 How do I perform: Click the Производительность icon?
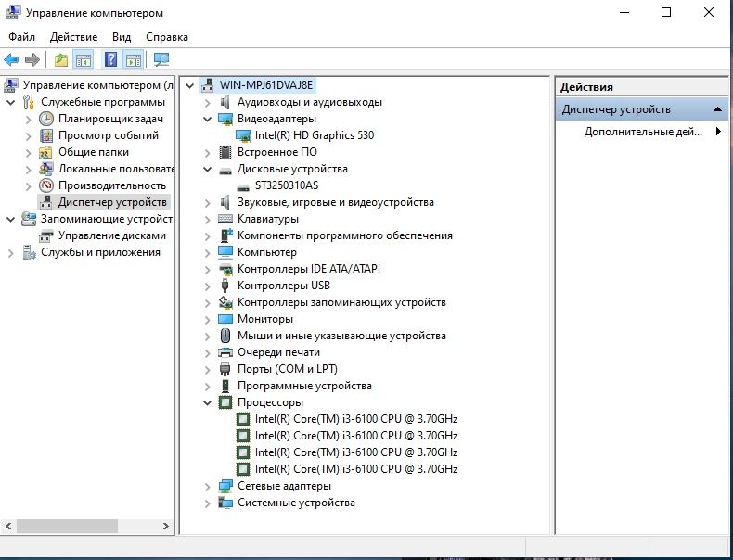click(x=45, y=185)
